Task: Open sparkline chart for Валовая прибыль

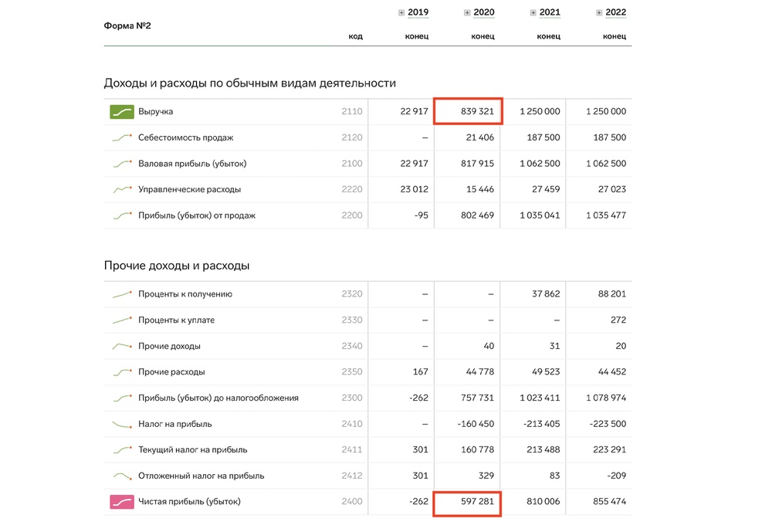Action: (x=122, y=164)
